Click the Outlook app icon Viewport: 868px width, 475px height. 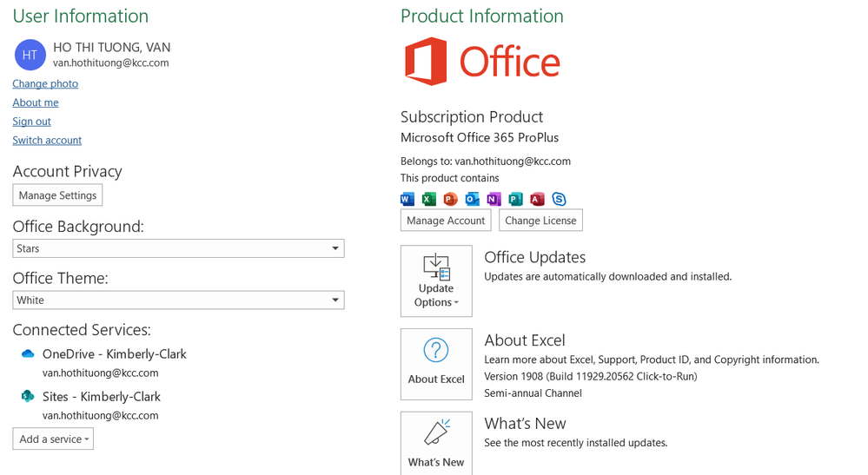click(472, 199)
